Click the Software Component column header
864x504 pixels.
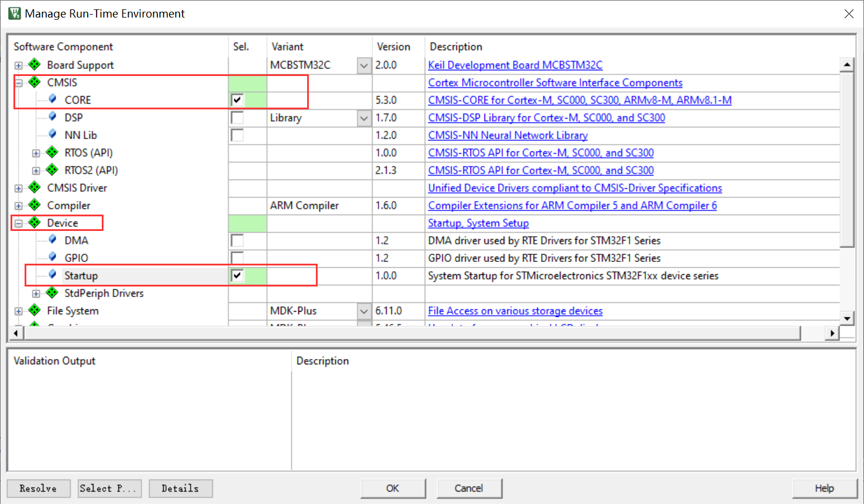pyautogui.click(x=63, y=47)
